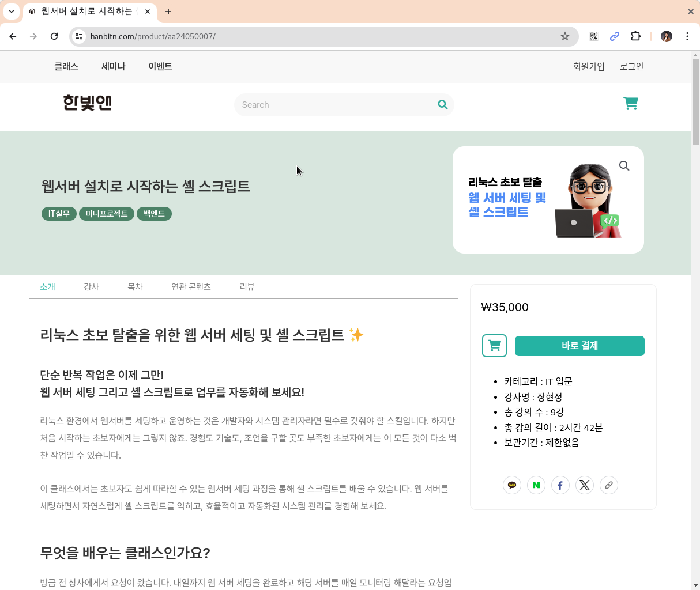Open the 리뷰 tab
Image resolution: width=700 pixels, height=590 pixels.
(247, 286)
